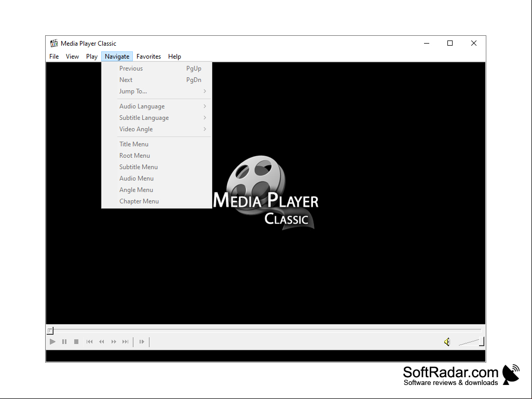Choose Audio Menu entry

click(157, 178)
